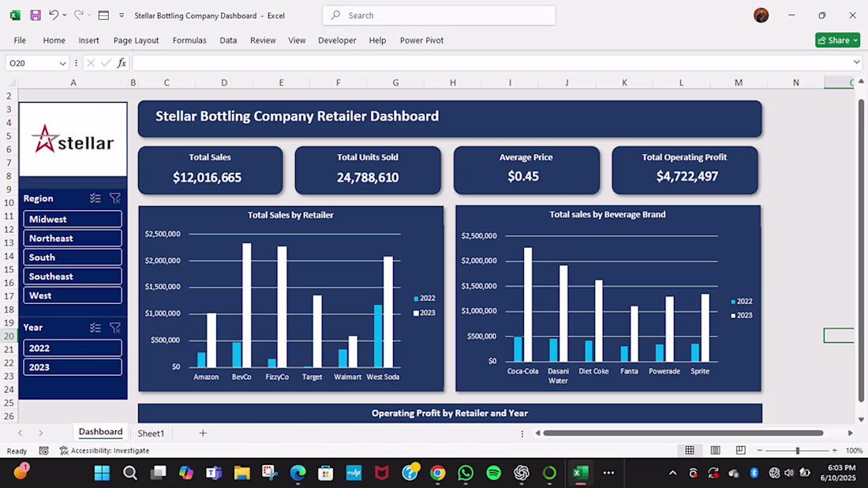Expand the formula bar with the chevron

856,62
